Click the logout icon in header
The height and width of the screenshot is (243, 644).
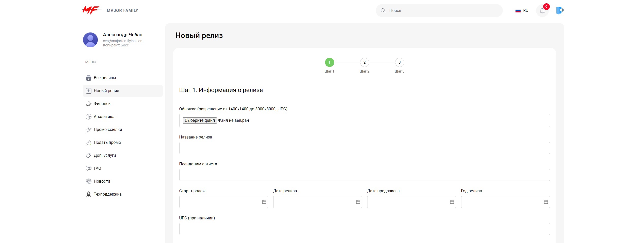coord(560,10)
